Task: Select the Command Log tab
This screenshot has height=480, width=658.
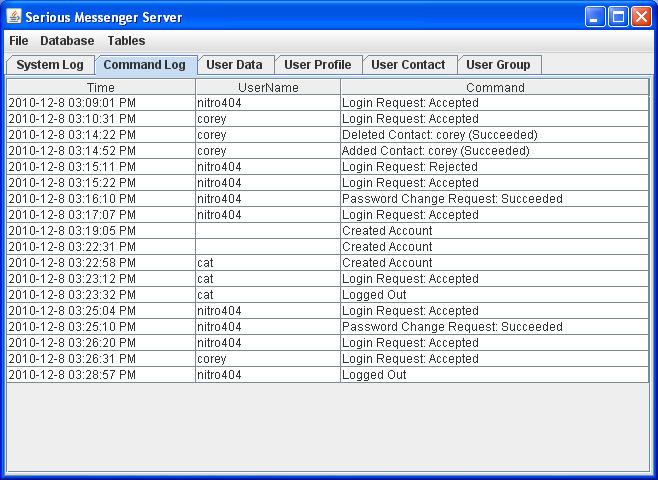Action: point(145,65)
